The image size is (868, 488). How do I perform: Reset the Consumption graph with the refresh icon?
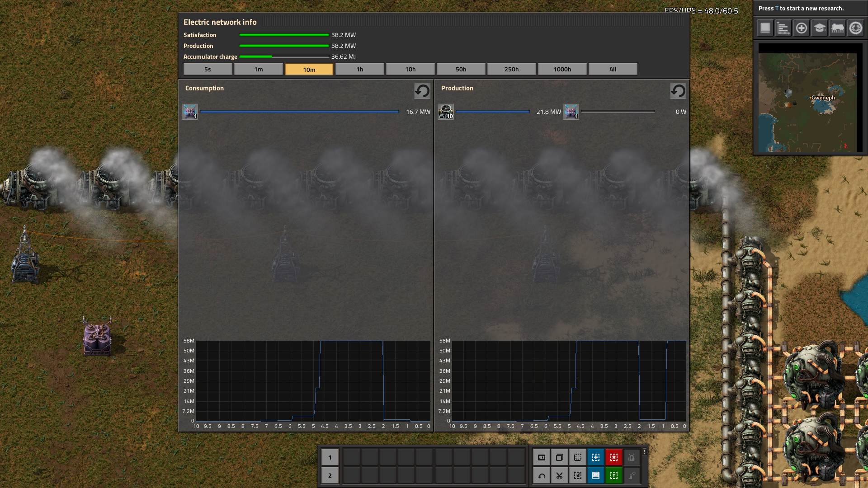422,91
